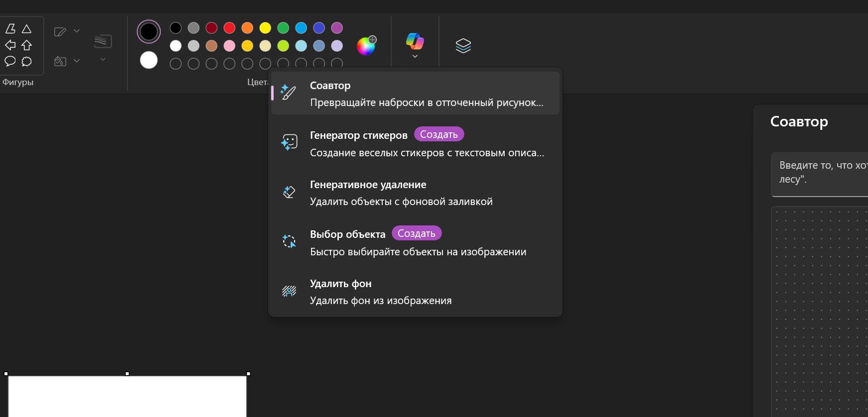The height and width of the screenshot is (417, 868).
Task: Activate the secondary white Color 2 selector
Action: coord(149,60)
